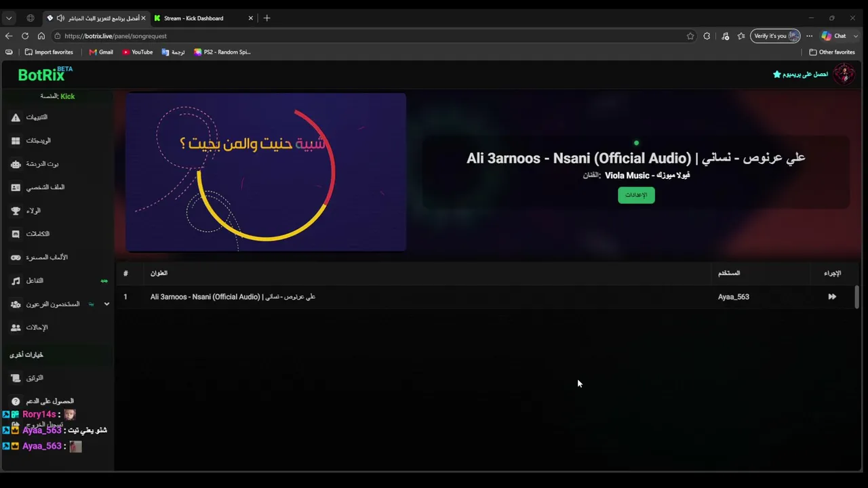The width and height of the screenshot is (868, 488).
Task: Click the now playing title Ali 3arnoos - Nsani
Action: (x=635, y=158)
